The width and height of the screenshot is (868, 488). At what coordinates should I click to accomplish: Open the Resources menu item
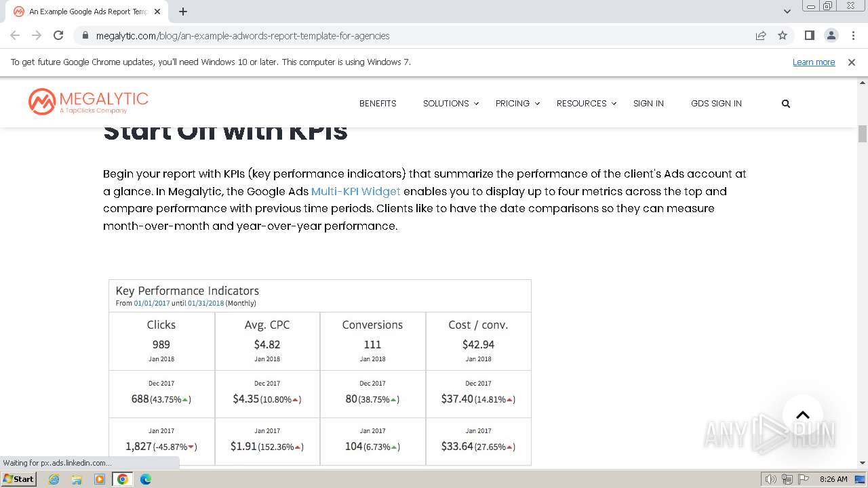582,104
